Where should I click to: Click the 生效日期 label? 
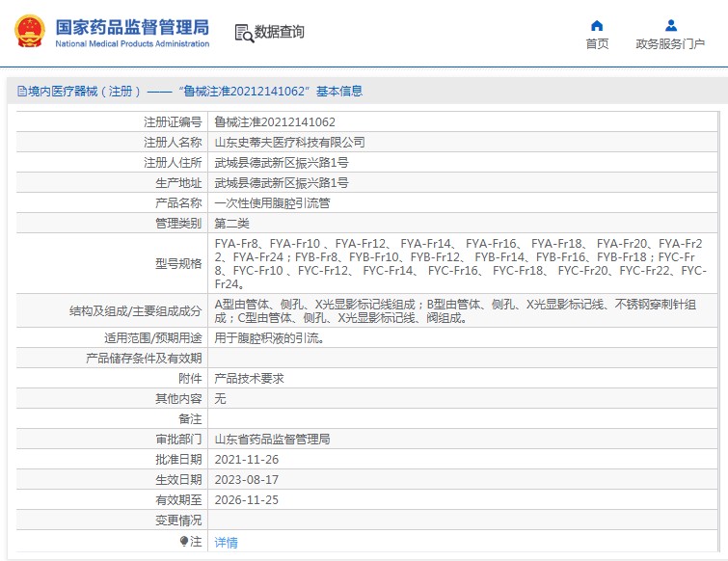click(178, 479)
